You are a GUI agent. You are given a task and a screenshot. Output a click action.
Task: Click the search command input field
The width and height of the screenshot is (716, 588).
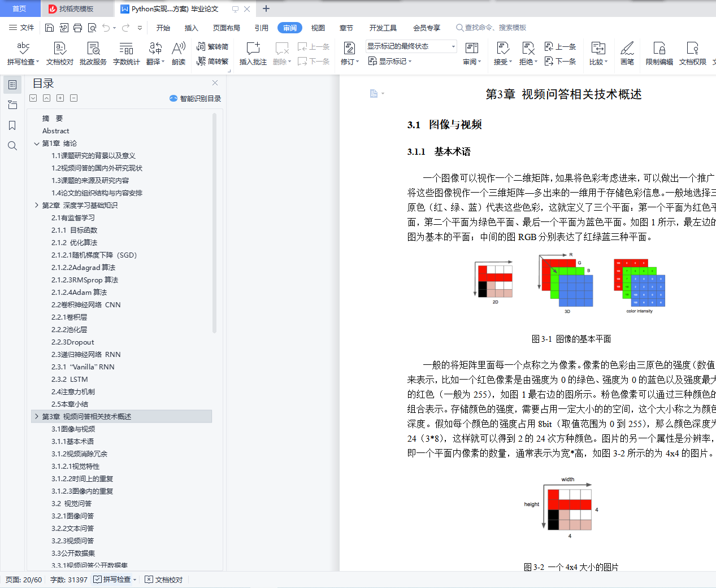pos(496,28)
